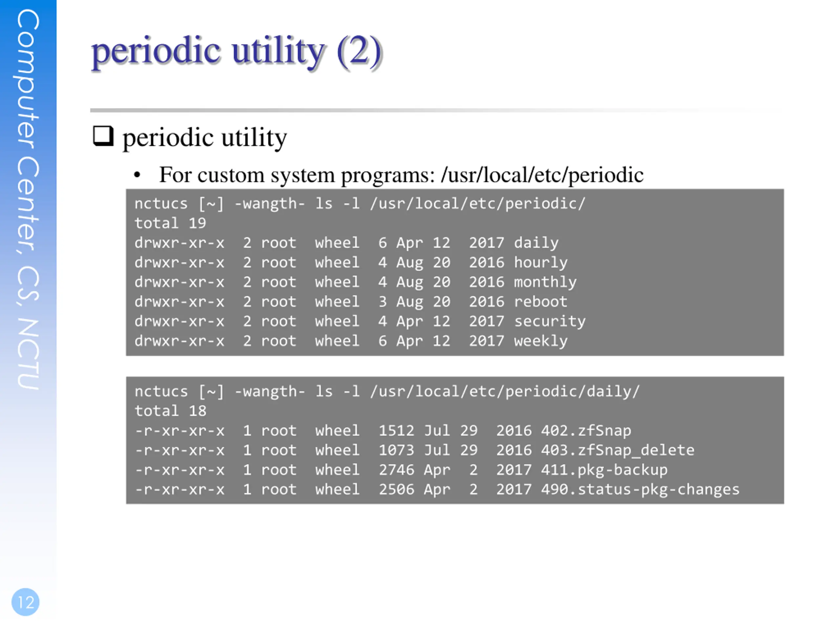Image resolution: width=840 pixels, height=630 pixels.
Task: Click the first ls -l /usr/local/etc/periodic/ command
Action: 451,204
